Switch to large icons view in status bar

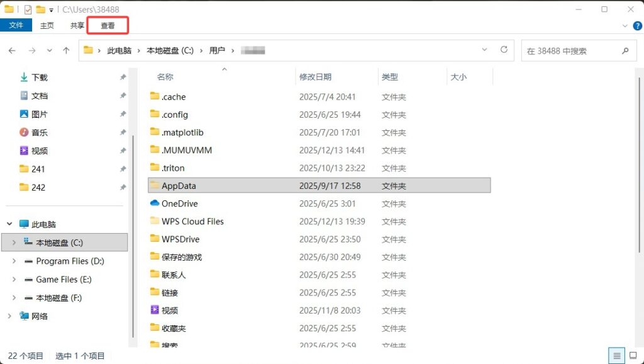(x=633, y=356)
